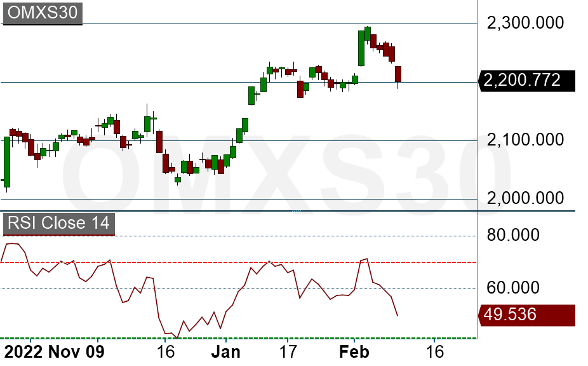This screenshot has width=588, height=366.
Task: Click the pane divider handle between price and RSI
Action: (x=297, y=211)
